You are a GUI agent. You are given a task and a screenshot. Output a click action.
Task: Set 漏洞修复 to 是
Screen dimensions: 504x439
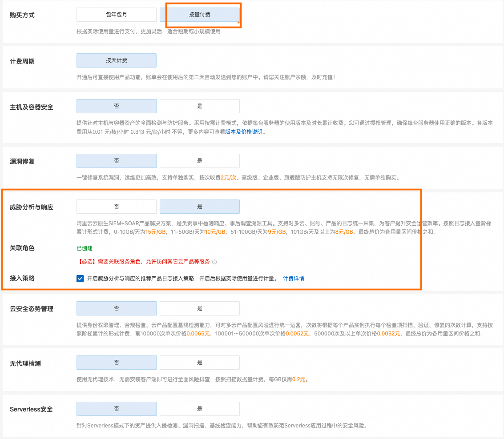200,161
